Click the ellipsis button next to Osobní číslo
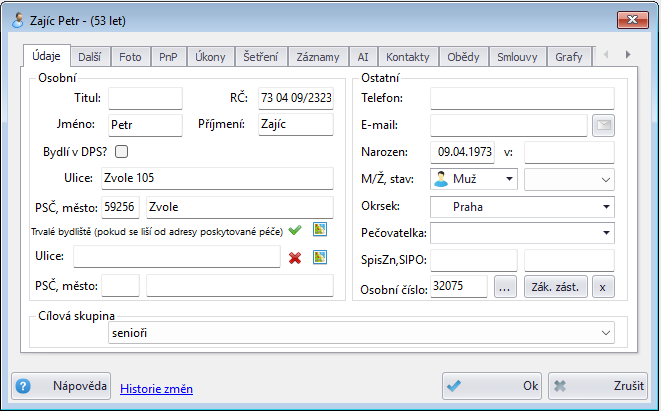Image resolution: width=661 pixels, height=411 pixels. 505,287
